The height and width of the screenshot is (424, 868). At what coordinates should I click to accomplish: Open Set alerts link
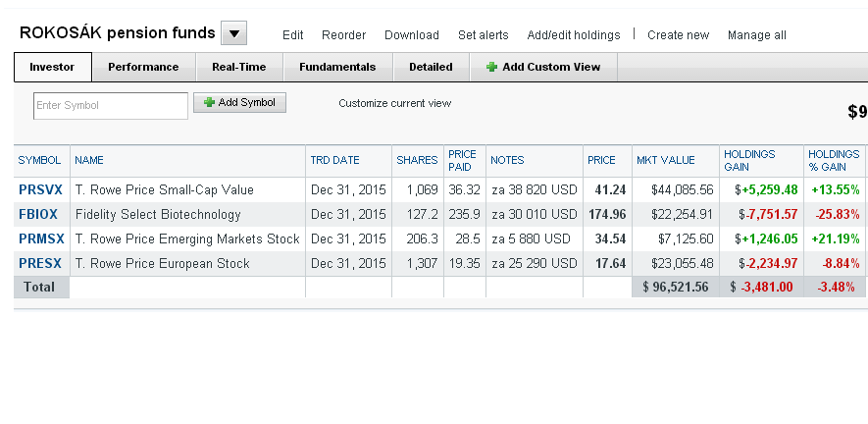(x=484, y=35)
